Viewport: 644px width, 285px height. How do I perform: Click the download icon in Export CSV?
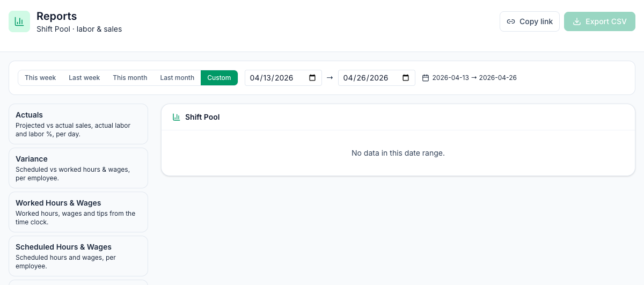pos(577,21)
